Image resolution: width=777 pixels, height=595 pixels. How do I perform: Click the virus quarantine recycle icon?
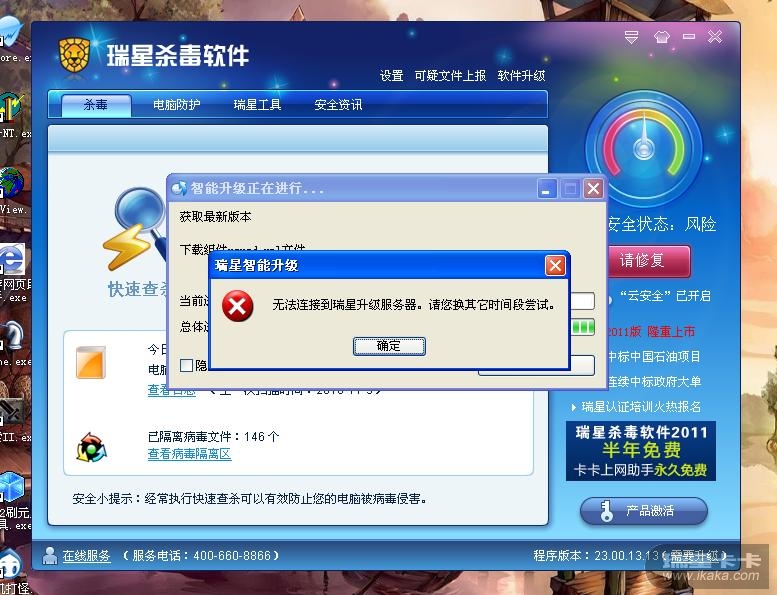[92, 447]
